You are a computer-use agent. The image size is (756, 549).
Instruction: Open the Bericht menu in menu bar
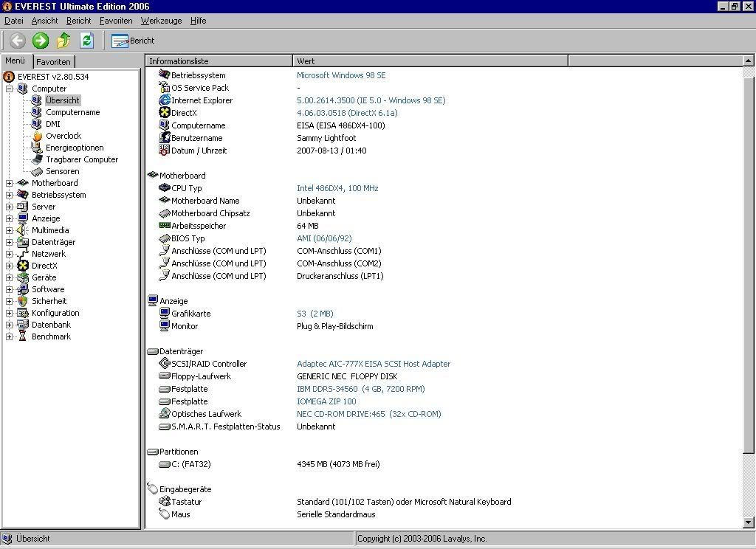pyautogui.click(x=78, y=21)
